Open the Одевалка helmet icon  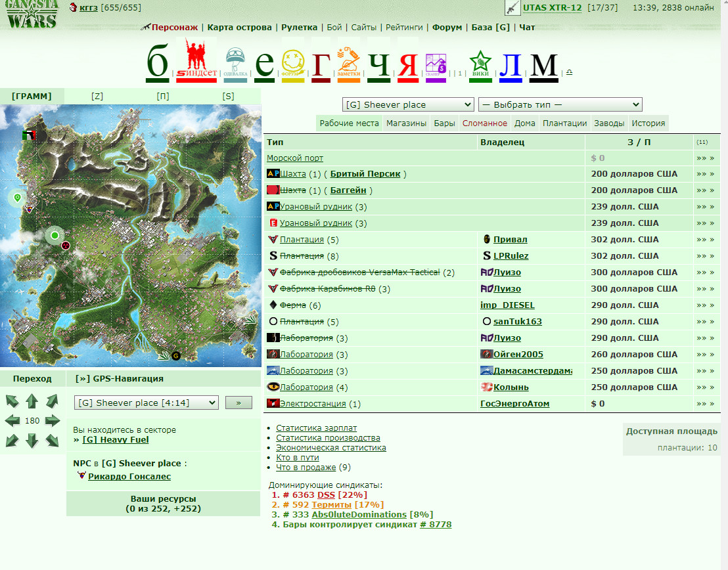tap(235, 64)
